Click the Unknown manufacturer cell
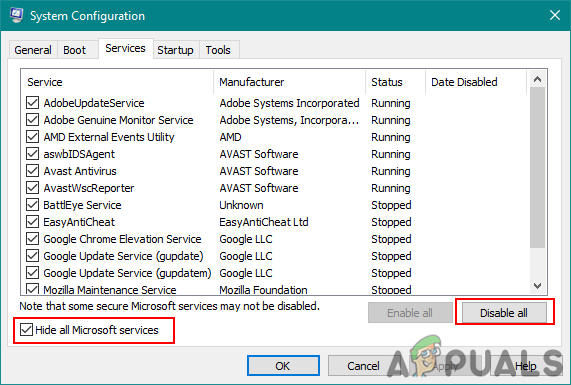 point(241,205)
